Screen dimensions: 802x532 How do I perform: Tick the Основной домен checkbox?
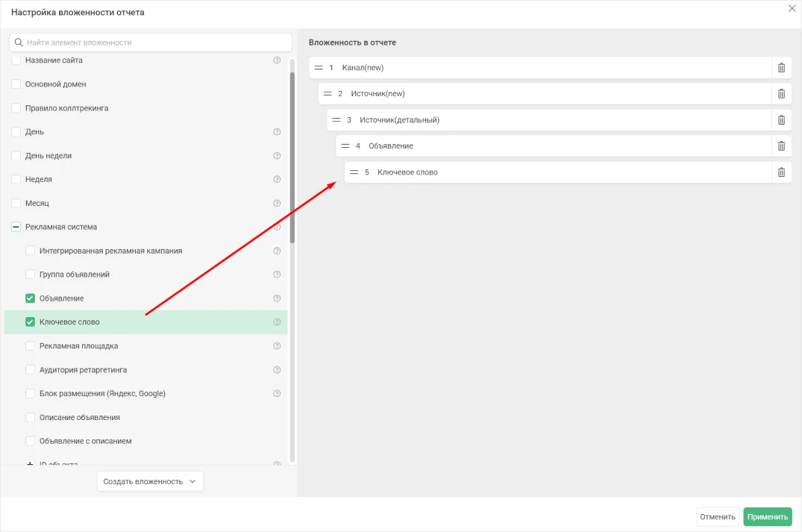[x=16, y=84]
